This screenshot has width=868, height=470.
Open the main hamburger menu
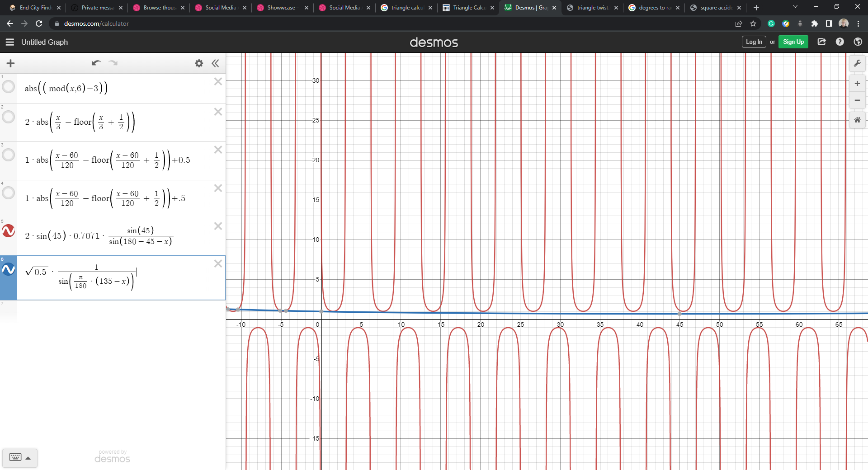(x=10, y=42)
